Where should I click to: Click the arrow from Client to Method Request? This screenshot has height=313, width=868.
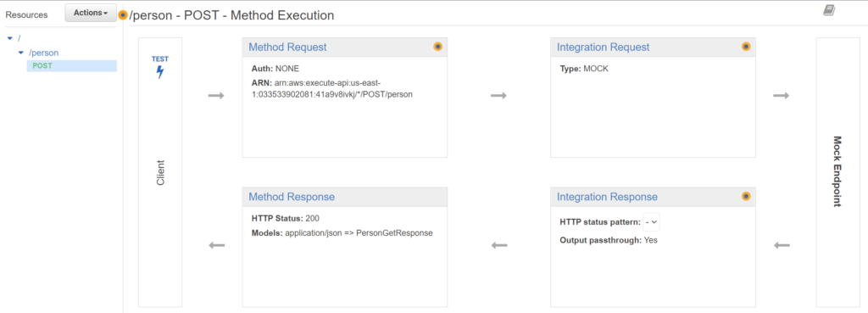tap(216, 96)
